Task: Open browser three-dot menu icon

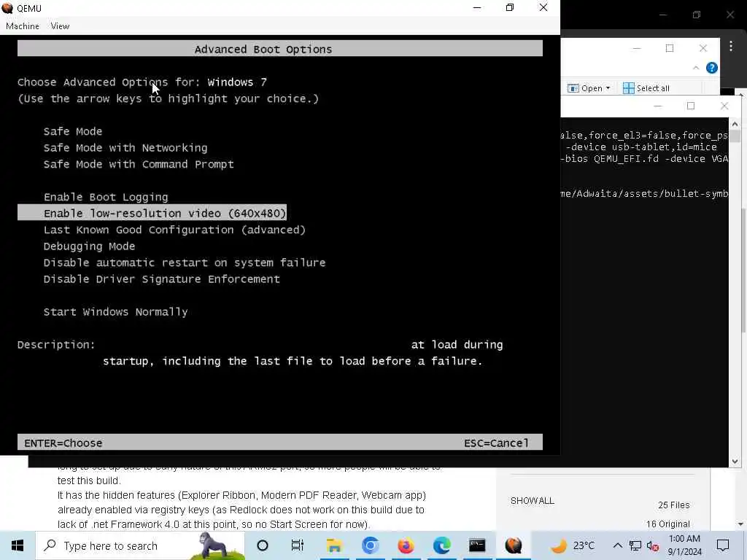Action: coord(731,46)
